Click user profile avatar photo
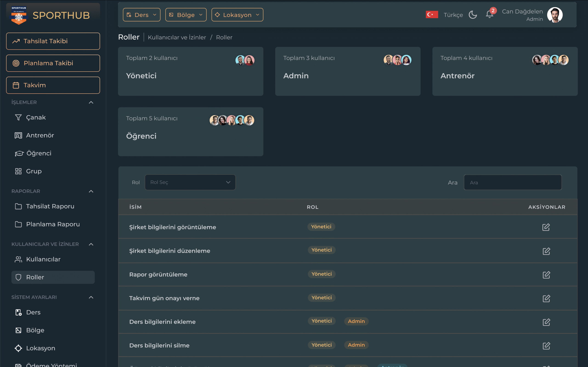This screenshot has width=588, height=367. (554, 15)
